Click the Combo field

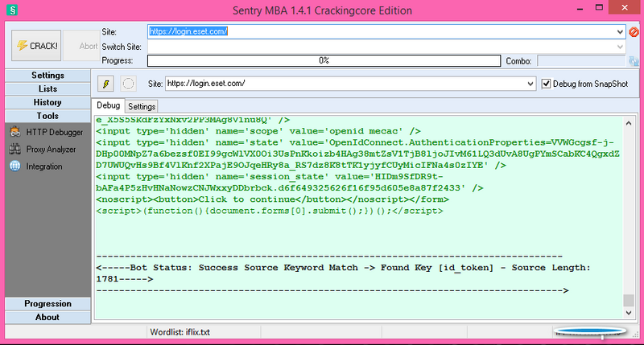pyautogui.click(x=581, y=61)
